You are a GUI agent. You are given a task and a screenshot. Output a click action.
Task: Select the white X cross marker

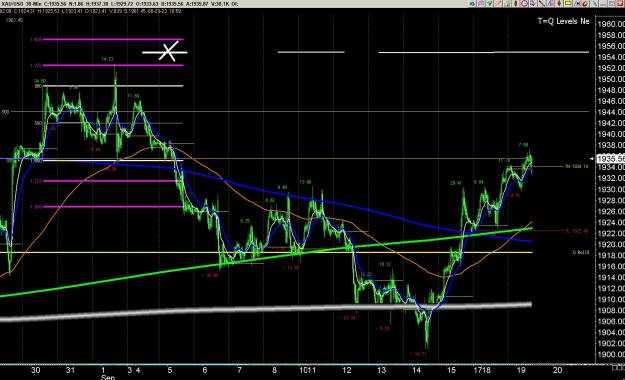168,51
